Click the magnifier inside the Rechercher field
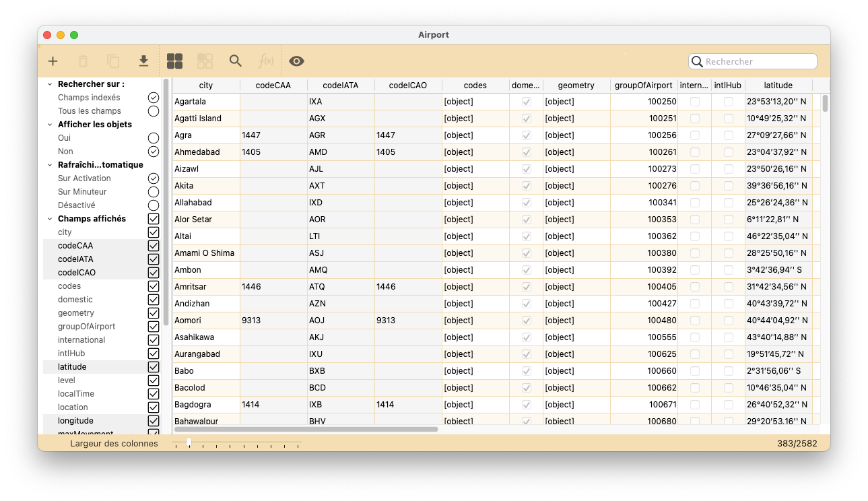This screenshot has width=868, height=501. point(698,61)
